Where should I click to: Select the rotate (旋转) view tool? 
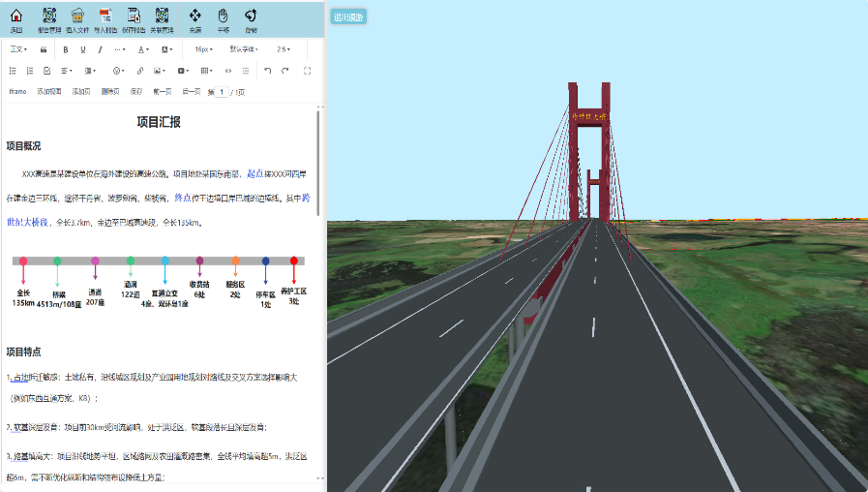(251, 18)
